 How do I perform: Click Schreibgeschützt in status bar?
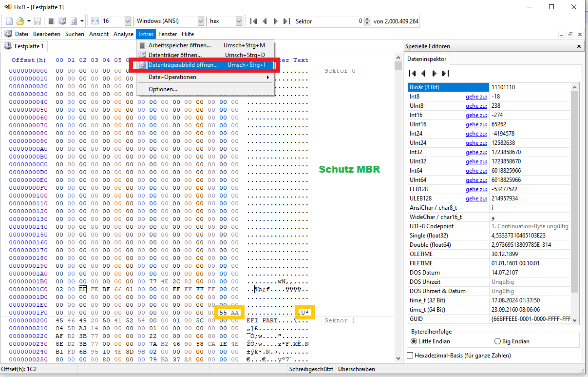[x=311, y=369]
